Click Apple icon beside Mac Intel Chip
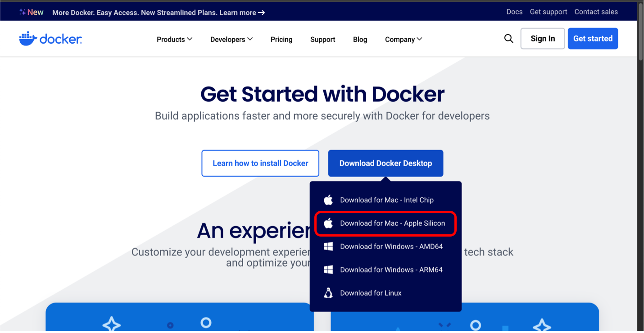644x333 pixels. (328, 200)
